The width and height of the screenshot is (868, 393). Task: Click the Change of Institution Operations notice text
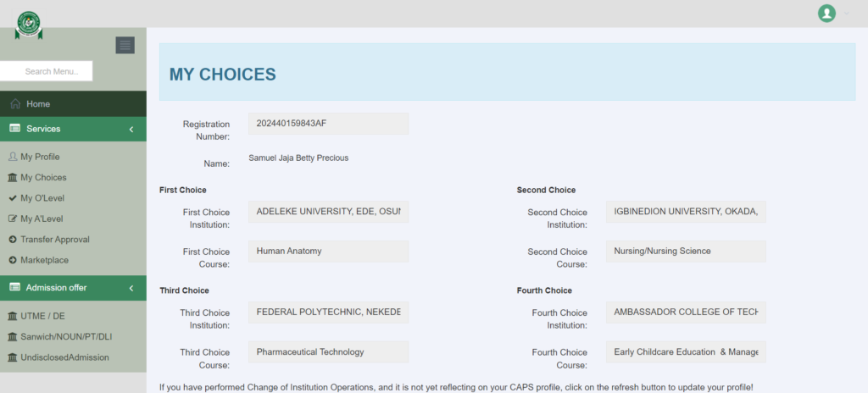(456, 387)
